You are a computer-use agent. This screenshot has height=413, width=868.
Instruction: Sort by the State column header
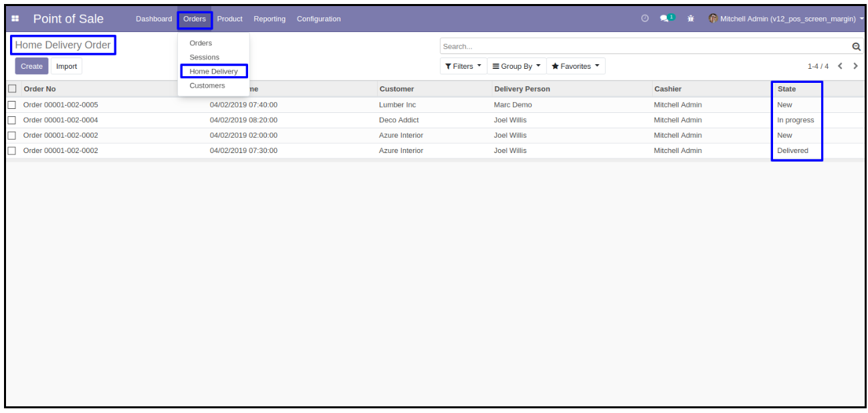pos(786,89)
